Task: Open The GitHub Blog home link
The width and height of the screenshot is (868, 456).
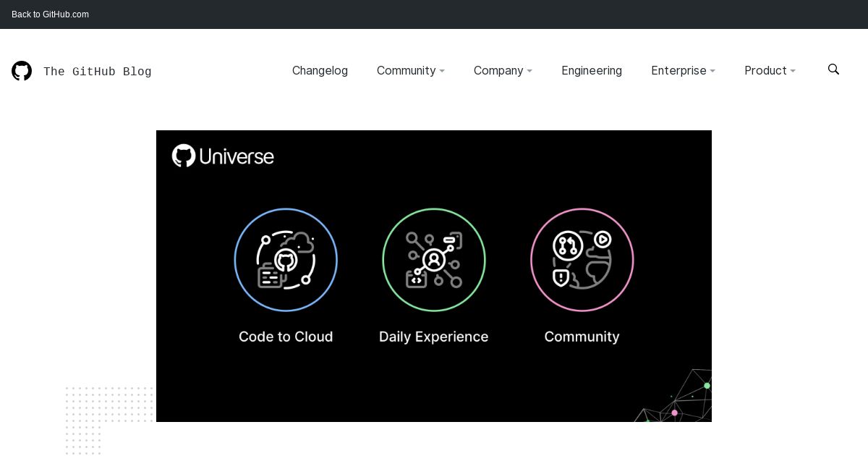Action: pyautogui.click(x=97, y=71)
